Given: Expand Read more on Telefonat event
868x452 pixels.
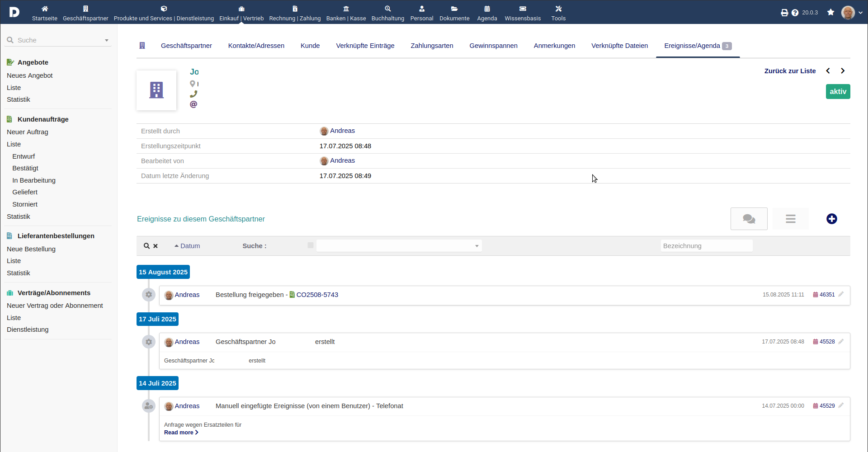Looking at the screenshot, I should [181, 433].
